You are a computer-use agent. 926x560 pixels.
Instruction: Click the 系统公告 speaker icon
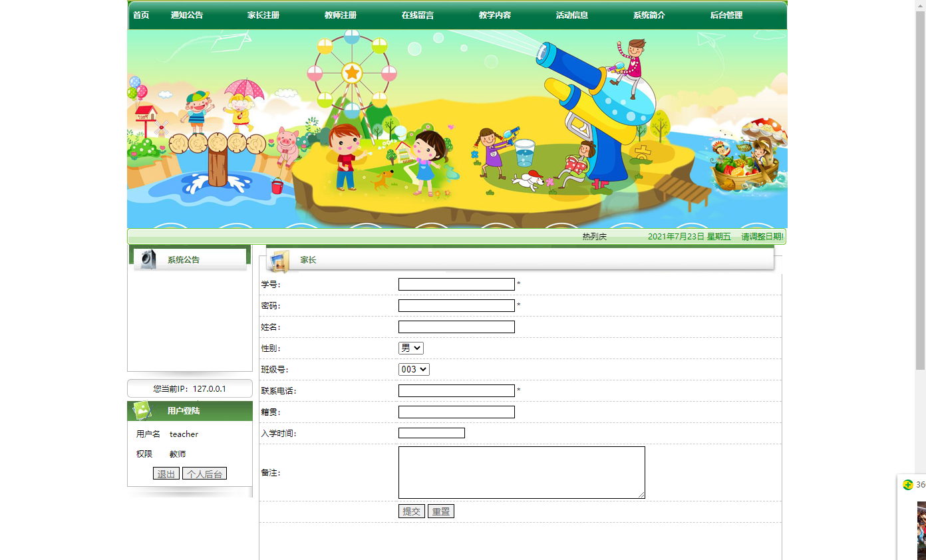(148, 258)
